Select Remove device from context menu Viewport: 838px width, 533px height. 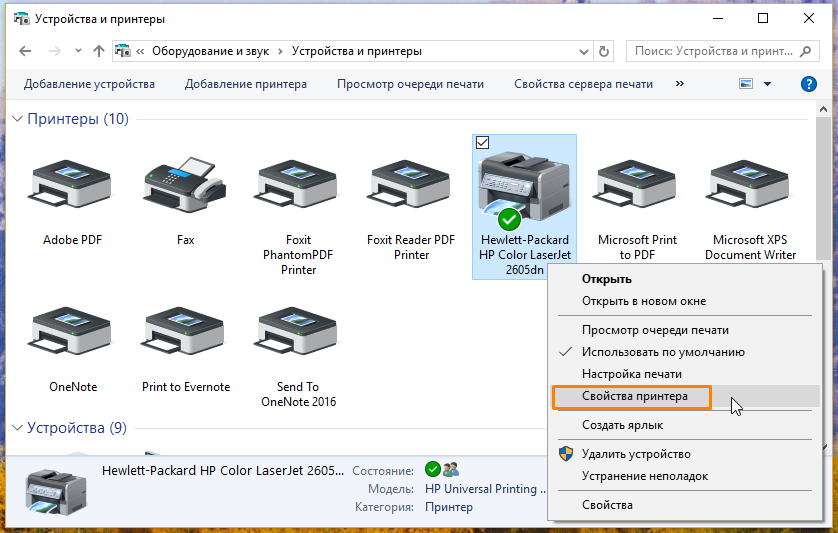pos(635,454)
